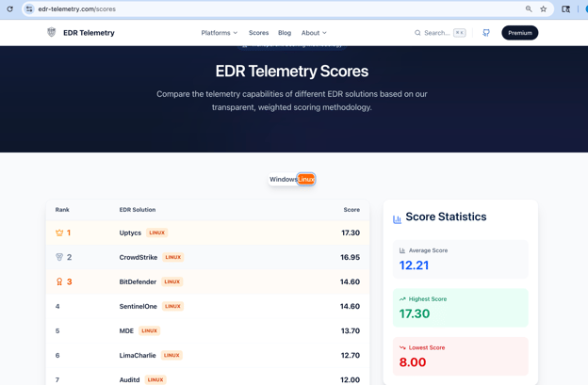Image resolution: width=588 pixels, height=385 pixels.
Task: Click the 13.70 score for MDE
Action: point(351,330)
